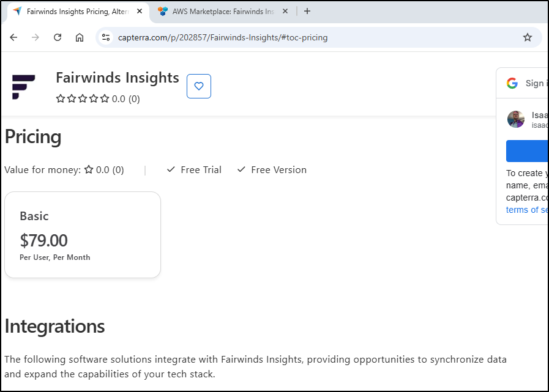Click the Fairwinds Insights logo
The image size is (549, 392).
(x=24, y=86)
